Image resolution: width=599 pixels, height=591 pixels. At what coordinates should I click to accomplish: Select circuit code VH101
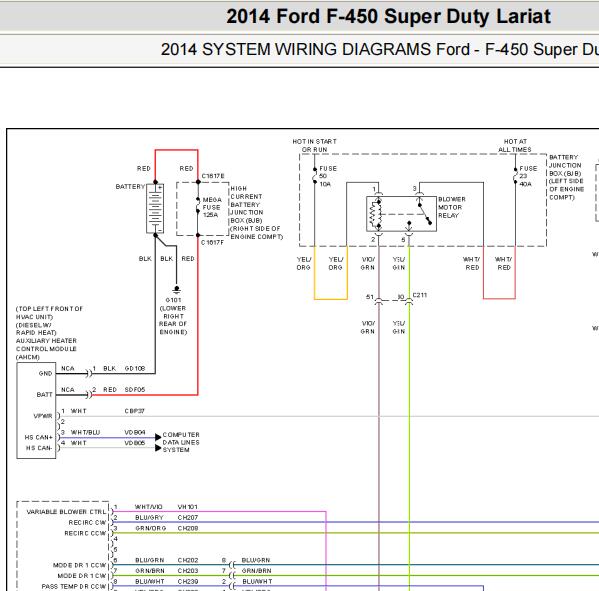[x=188, y=507]
